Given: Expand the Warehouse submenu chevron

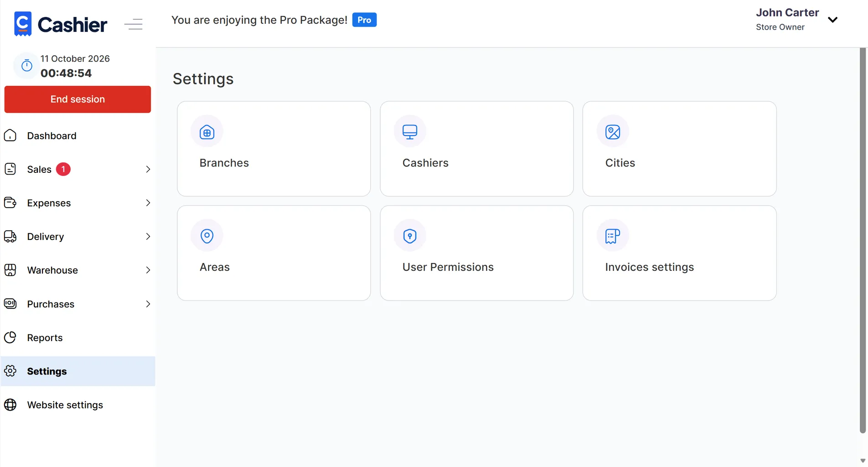Looking at the screenshot, I should click(148, 270).
